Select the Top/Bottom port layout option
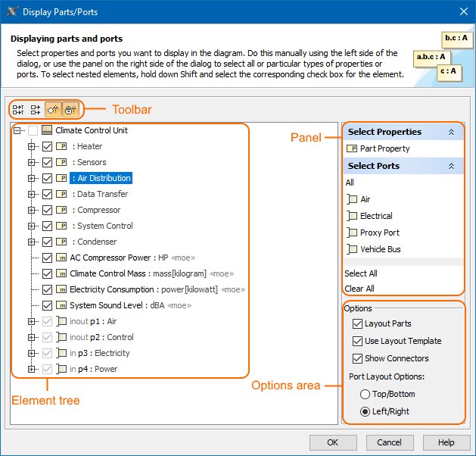Viewport: 476px width, 456px height. (x=365, y=394)
